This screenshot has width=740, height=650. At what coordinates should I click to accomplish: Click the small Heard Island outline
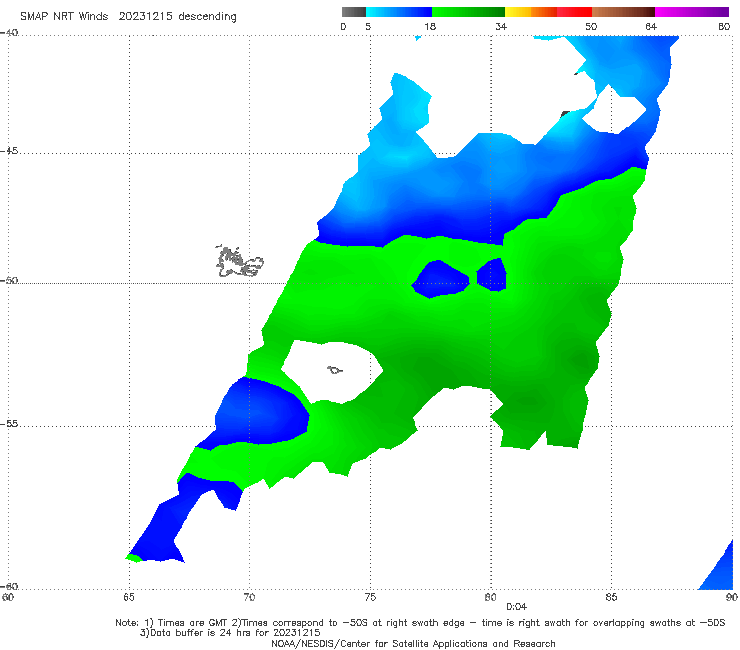coord(335,370)
